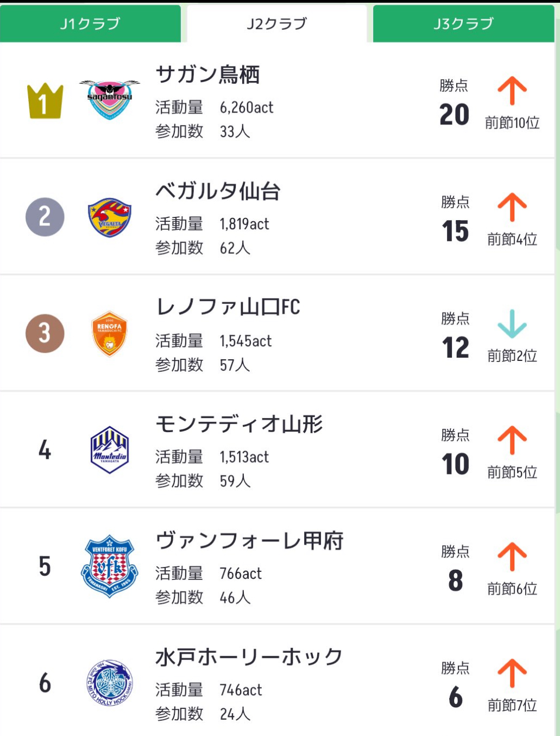Click the Montedio Yamagata club crest
Image resolution: width=560 pixels, height=736 pixels.
pyautogui.click(x=109, y=450)
